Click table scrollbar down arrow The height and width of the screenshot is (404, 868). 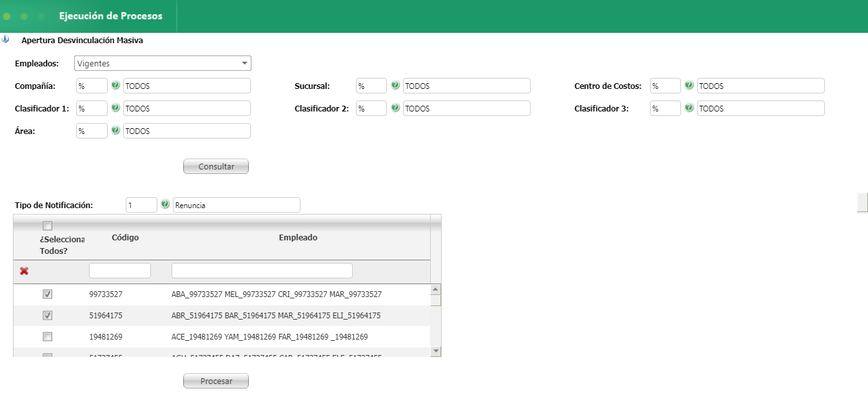click(436, 351)
